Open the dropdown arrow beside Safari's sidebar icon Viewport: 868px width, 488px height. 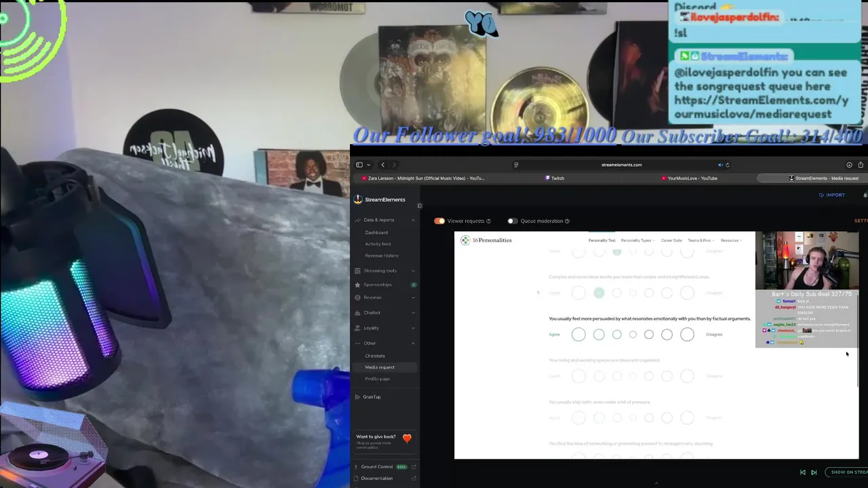point(368,165)
